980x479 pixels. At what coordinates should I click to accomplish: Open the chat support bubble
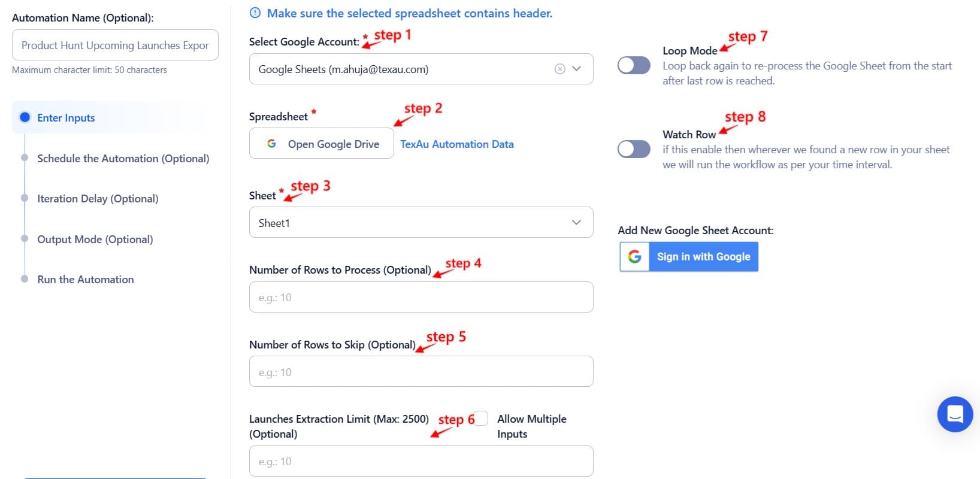coord(954,414)
